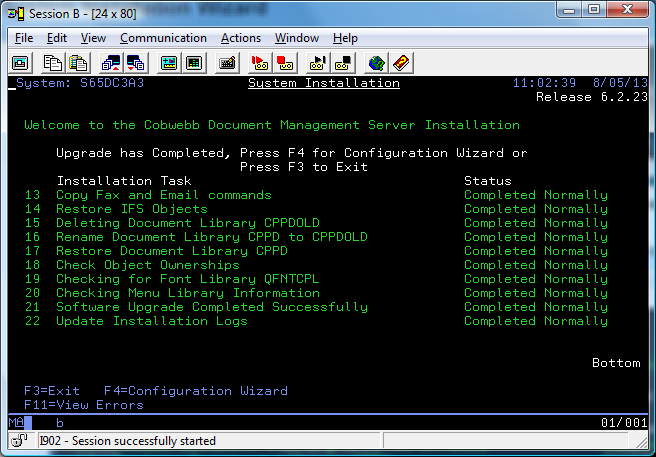The width and height of the screenshot is (656, 457).
Task: Open the View menu
Action: pyautogui.click(x=93, y=38)
